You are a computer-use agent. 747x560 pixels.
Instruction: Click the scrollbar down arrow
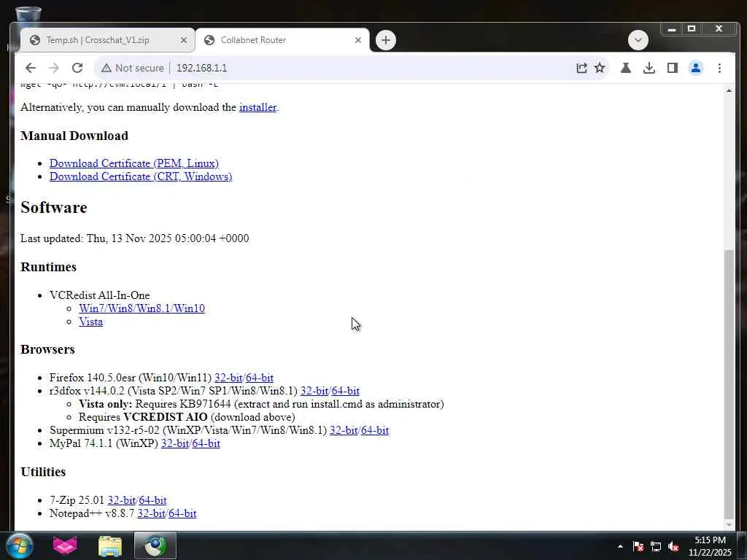(729, 525)
